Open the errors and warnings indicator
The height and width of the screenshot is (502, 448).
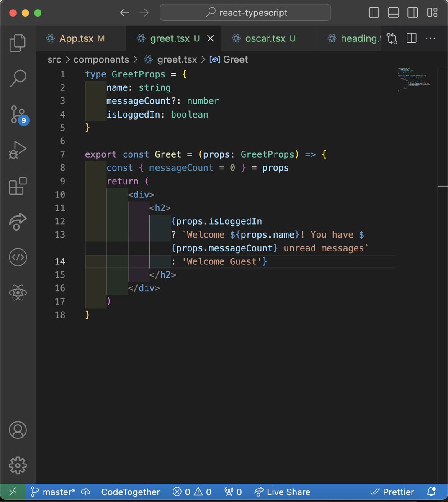click(x=192, y=492)
